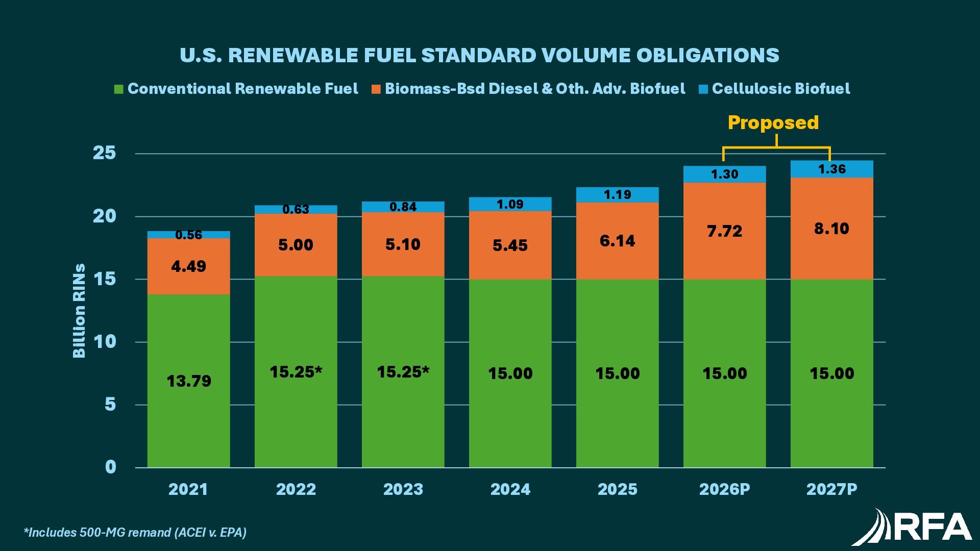
Task: Click the 2022 orange segment labeled 5.00
Action: pos(296,245)
